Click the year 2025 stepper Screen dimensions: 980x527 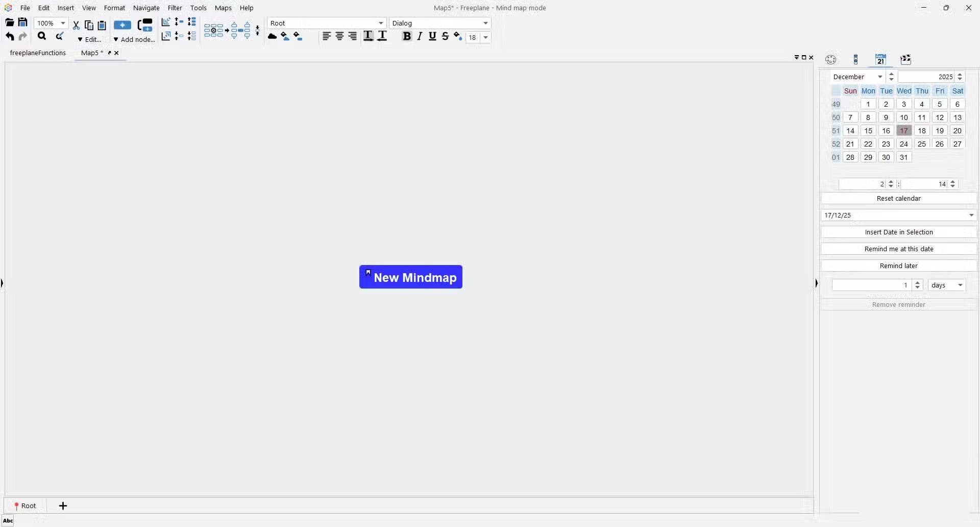[x=960, y=77]
